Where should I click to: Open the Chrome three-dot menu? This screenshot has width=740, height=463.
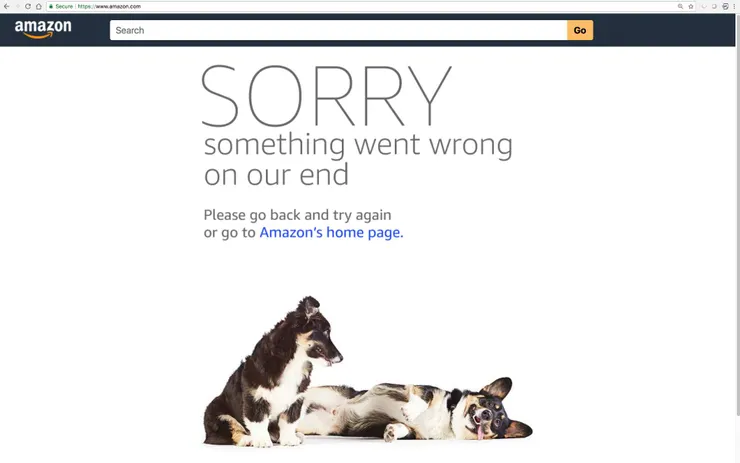(734, 6)
